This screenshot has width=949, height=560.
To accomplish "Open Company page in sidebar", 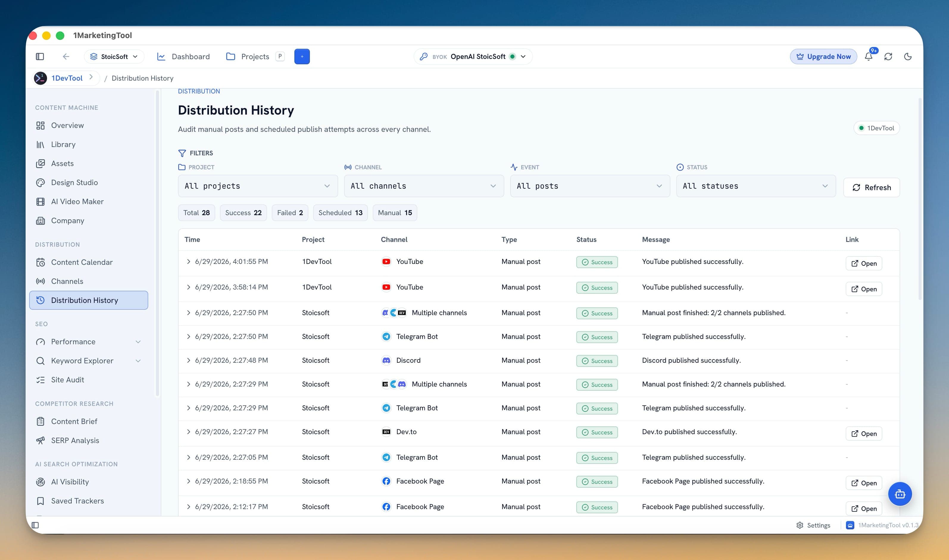I will [x=89, y=221].
